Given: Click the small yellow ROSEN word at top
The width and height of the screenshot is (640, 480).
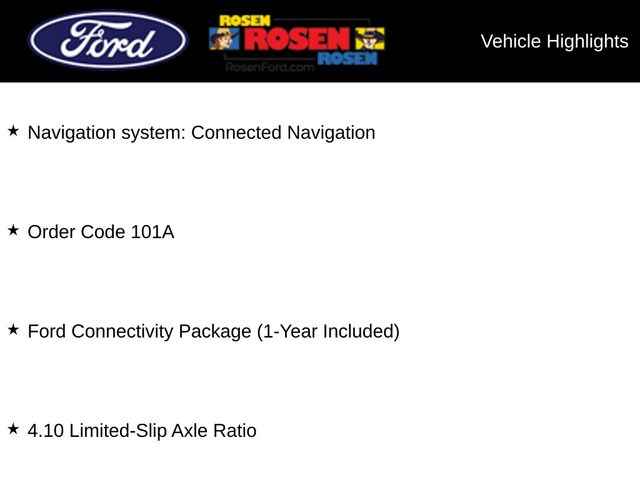Looking at the screenshot, I should 246,20.
